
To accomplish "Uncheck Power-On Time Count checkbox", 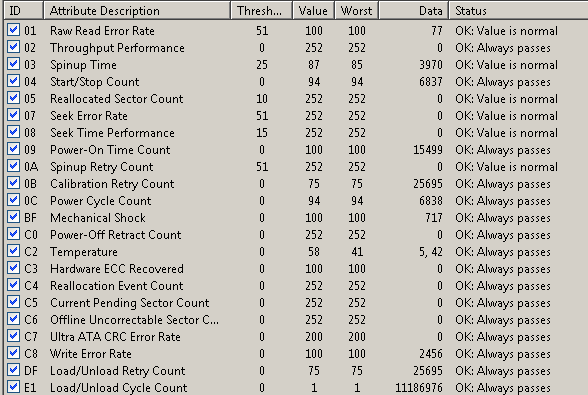I will [x=14, y=149].
